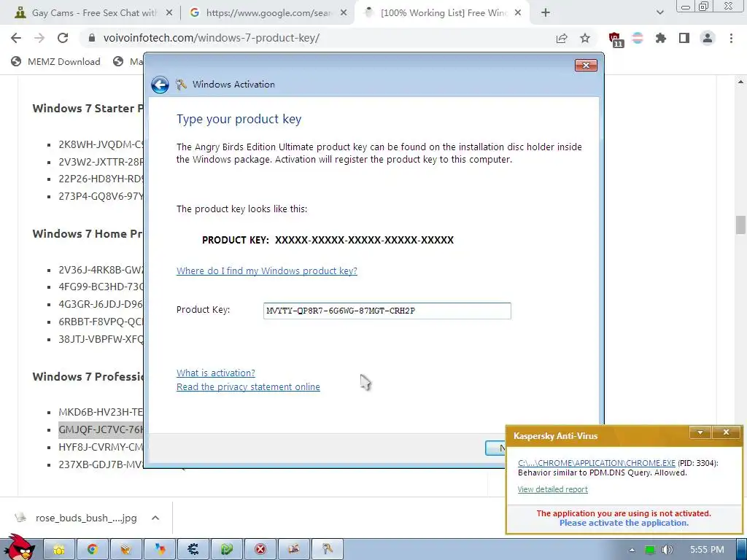Click inside the Product Key field

(x=387, y=311)
